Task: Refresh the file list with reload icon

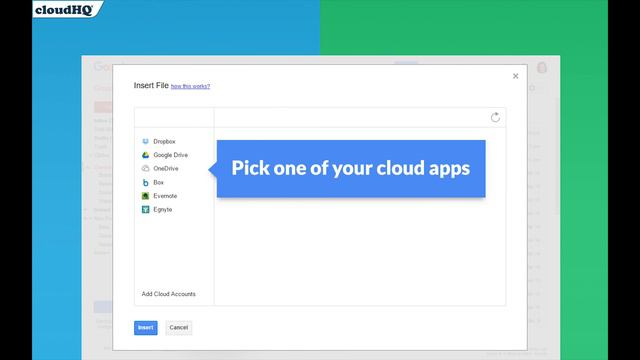Action: tap(495, 118)
